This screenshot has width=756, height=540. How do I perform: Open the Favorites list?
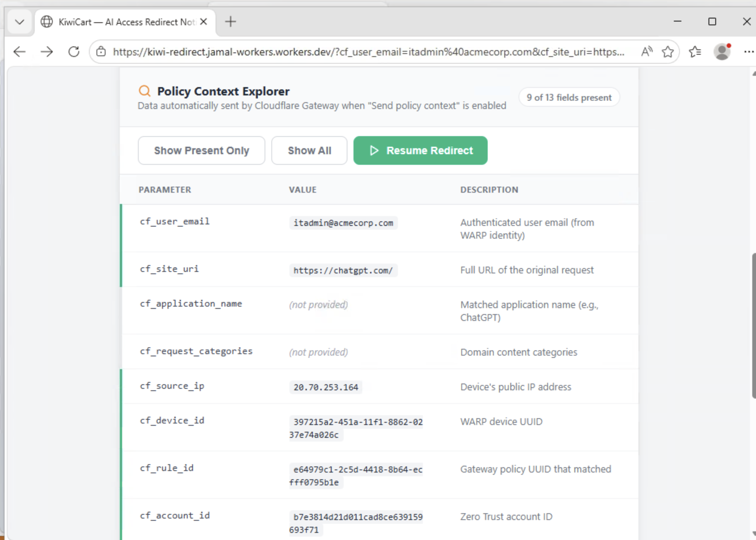tap(695, 52)
